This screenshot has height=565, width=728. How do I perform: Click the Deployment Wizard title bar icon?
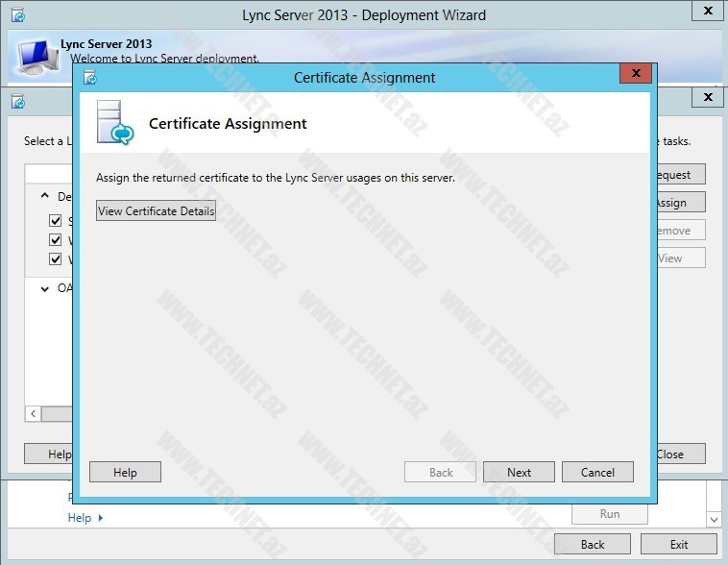click(16, 15)
